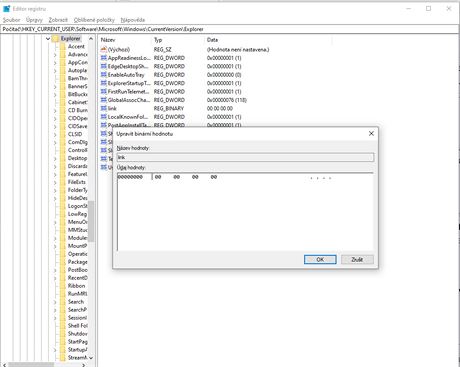Click the CLSID folder icon
Viewport: 460px width, 367px height.
(x=63, y=134)
